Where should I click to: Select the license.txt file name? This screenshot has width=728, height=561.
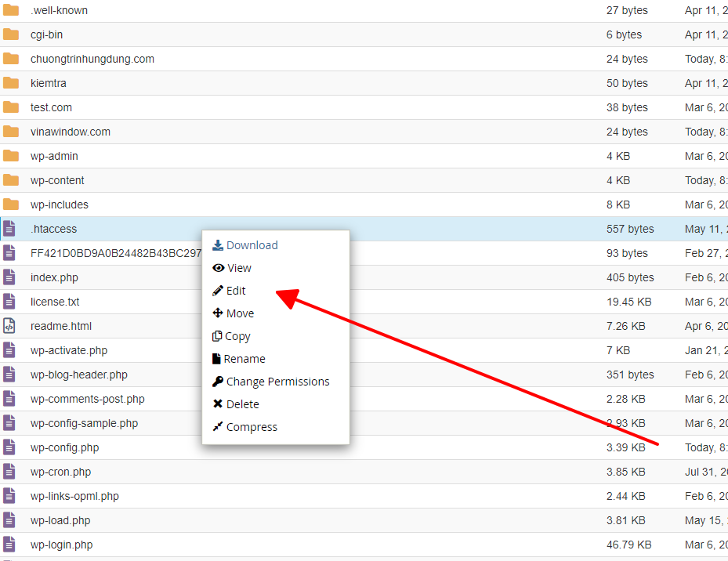55,302
